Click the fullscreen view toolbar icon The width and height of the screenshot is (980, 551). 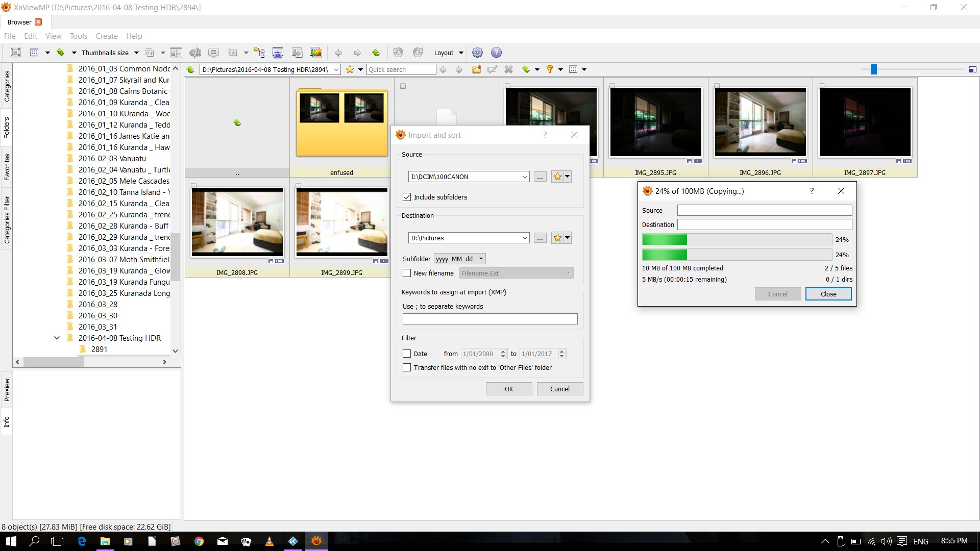pyautogui.click(x=15, y=53)
